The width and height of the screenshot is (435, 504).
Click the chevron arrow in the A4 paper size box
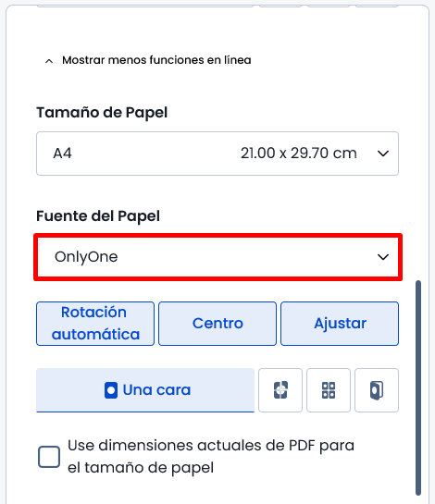point(383,154)
